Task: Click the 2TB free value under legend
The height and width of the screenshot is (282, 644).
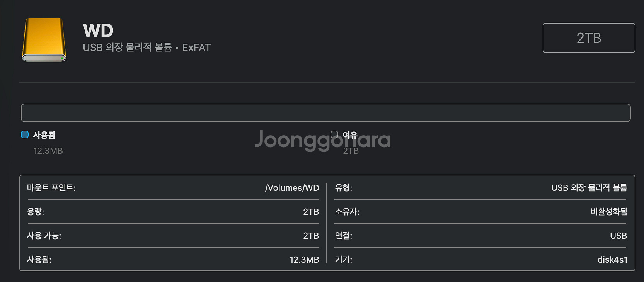Action: coord(351,151)
